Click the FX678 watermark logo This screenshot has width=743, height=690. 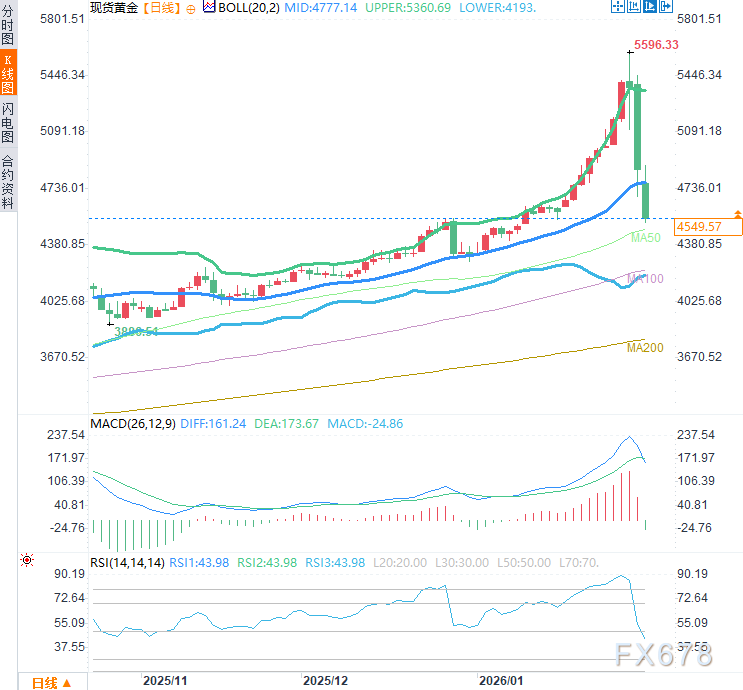tap(662, 657)
